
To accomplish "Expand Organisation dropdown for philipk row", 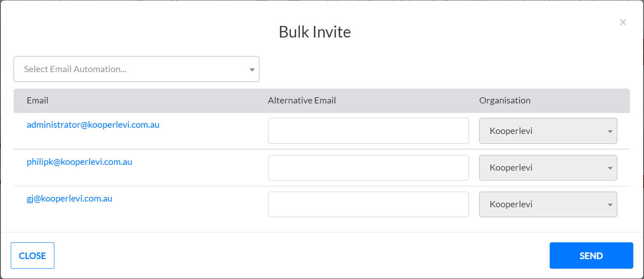I will click(548, 168).
